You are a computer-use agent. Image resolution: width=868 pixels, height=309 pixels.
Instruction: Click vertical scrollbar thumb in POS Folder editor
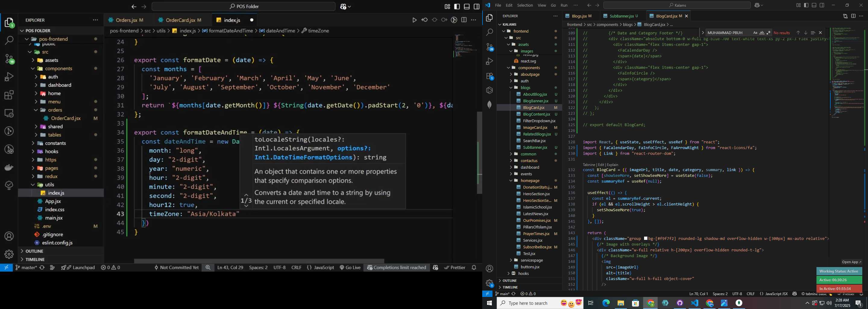tap(480, 152)
